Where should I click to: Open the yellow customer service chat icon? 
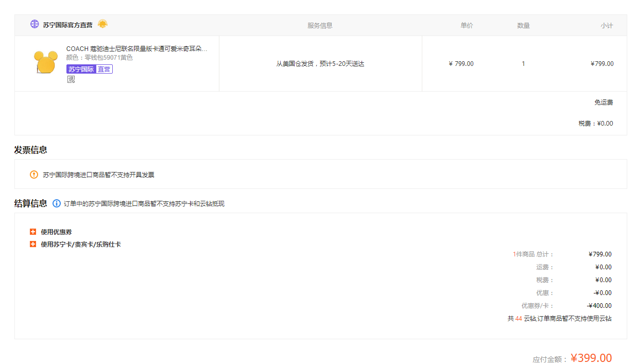coord(103,24)
